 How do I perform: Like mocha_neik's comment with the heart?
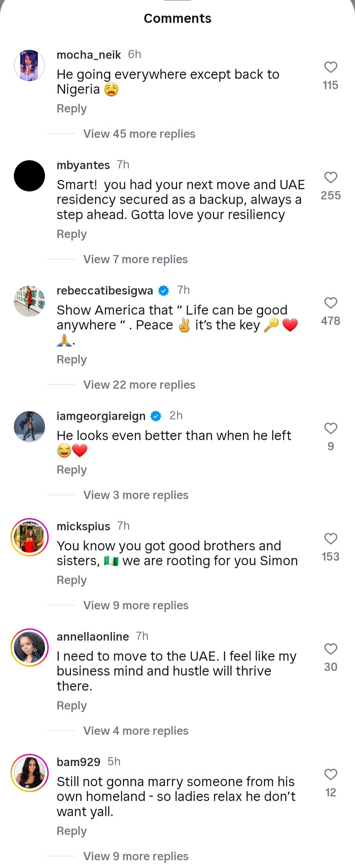click(330, 68)
